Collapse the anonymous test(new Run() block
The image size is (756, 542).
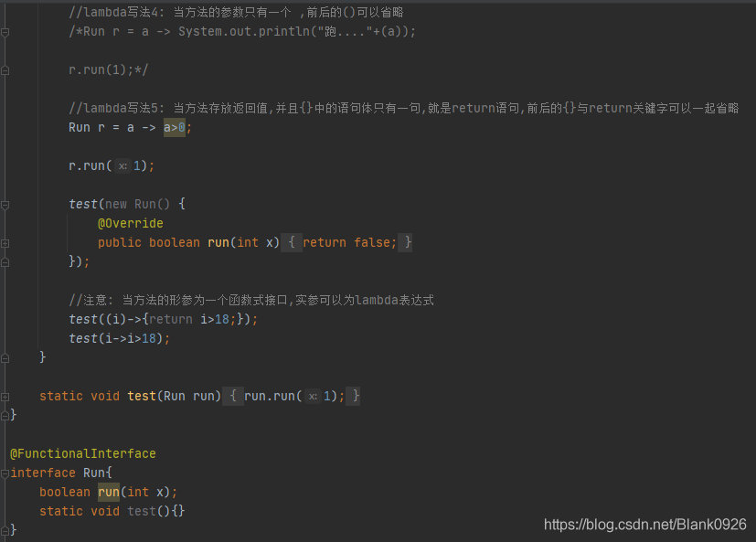click(5, 205)
